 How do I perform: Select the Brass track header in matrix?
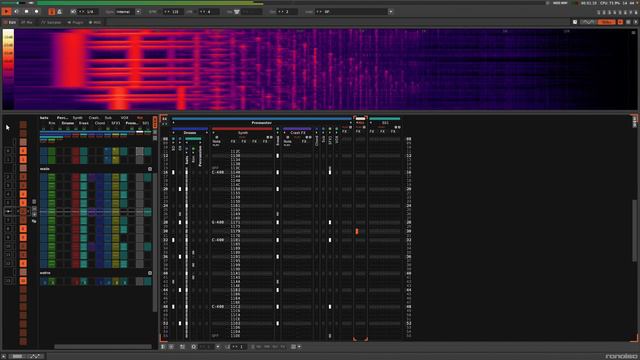(84, 123)
